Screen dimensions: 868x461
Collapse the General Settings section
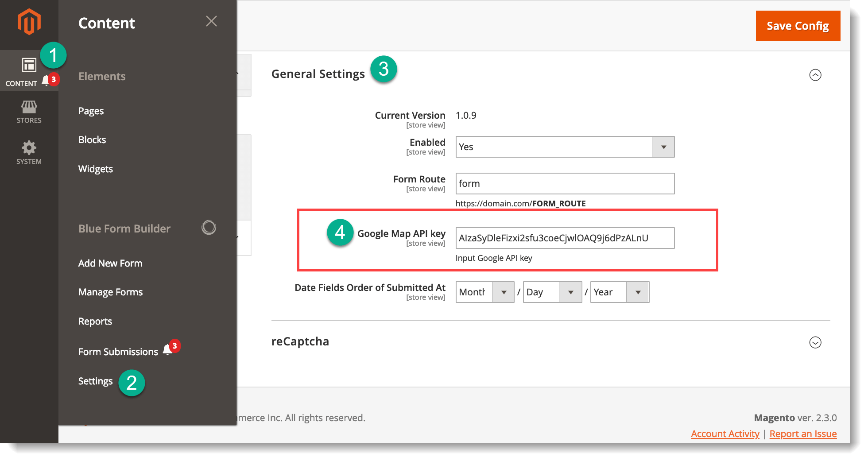pyautogui.click(x=815, y=75)
